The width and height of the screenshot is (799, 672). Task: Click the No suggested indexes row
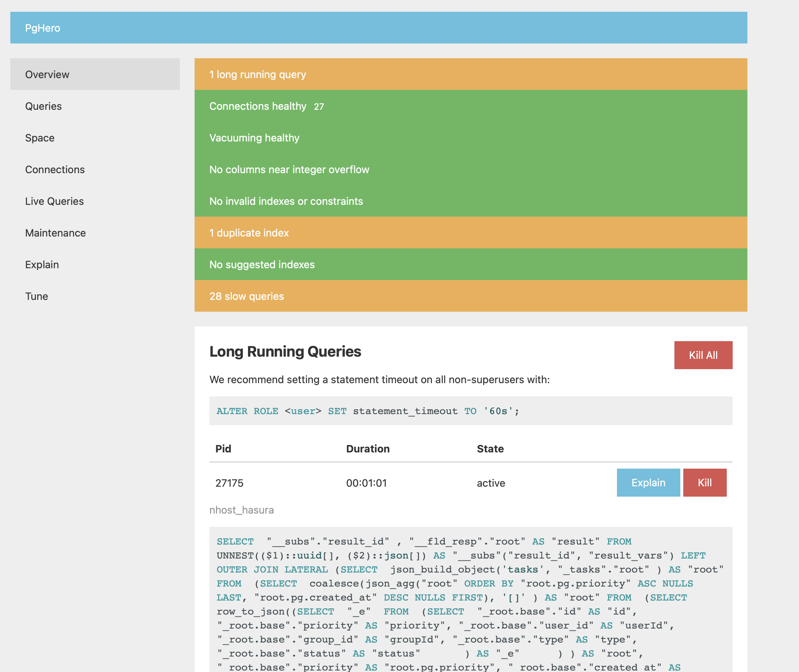[262, 265]
